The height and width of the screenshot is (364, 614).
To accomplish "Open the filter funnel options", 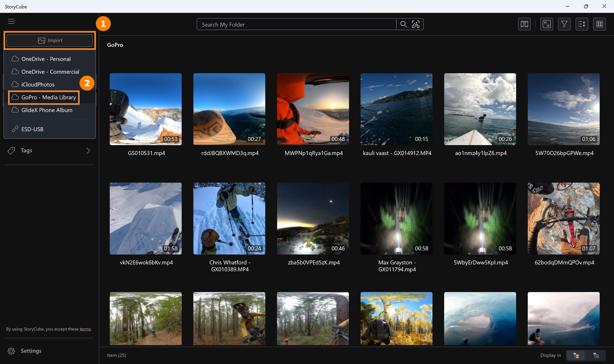I will (x=564, y=24).
